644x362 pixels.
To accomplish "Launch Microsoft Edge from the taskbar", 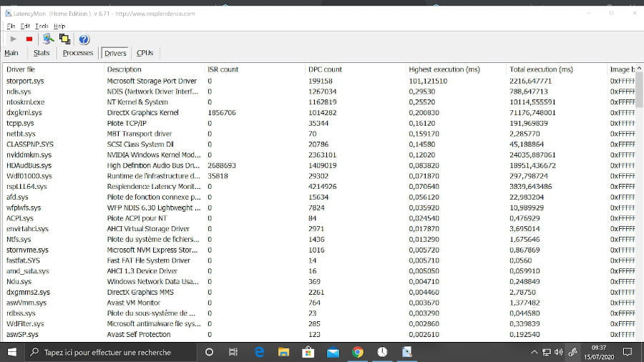I will pyautogui.click(x=260, y=352).
